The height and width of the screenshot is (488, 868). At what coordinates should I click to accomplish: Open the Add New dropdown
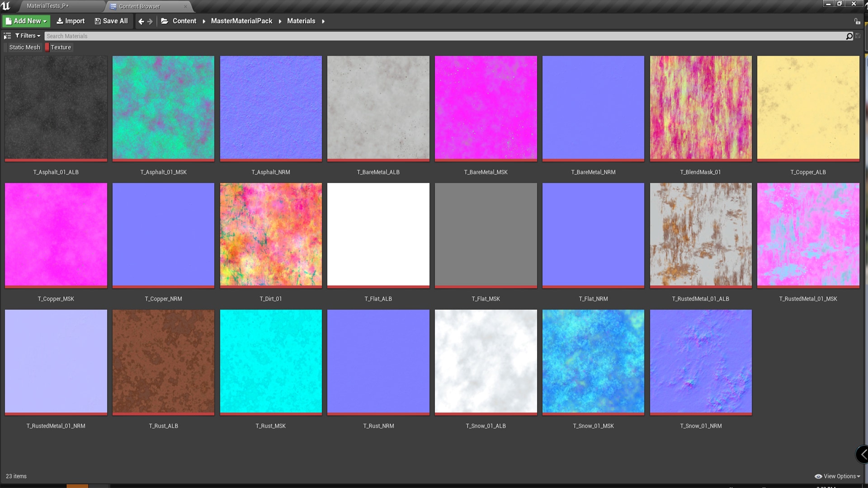[x=26, y=21]
